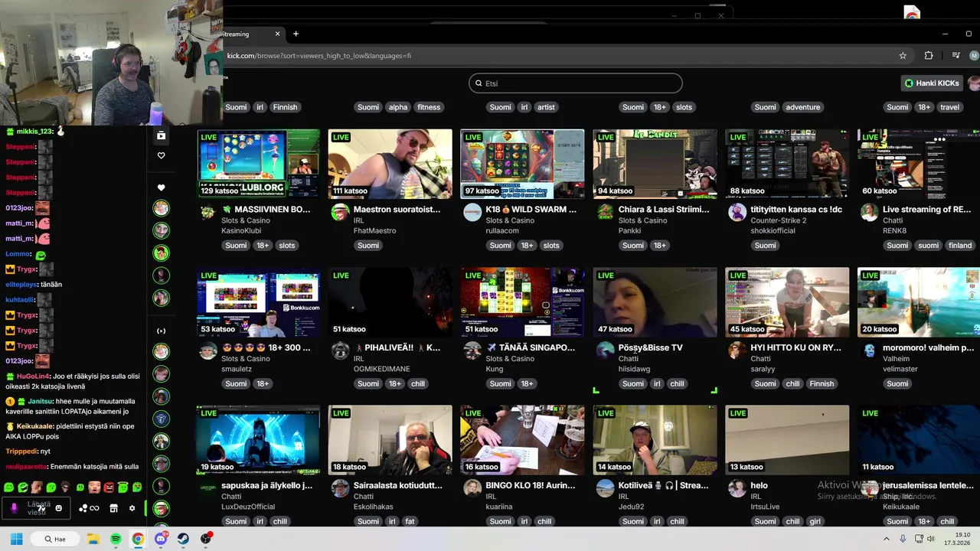The image size is (980, 551).
Task: Open the Sairaalasta kotiudutt... stream title
Action: pyautogui.click(x=397, y=485)
